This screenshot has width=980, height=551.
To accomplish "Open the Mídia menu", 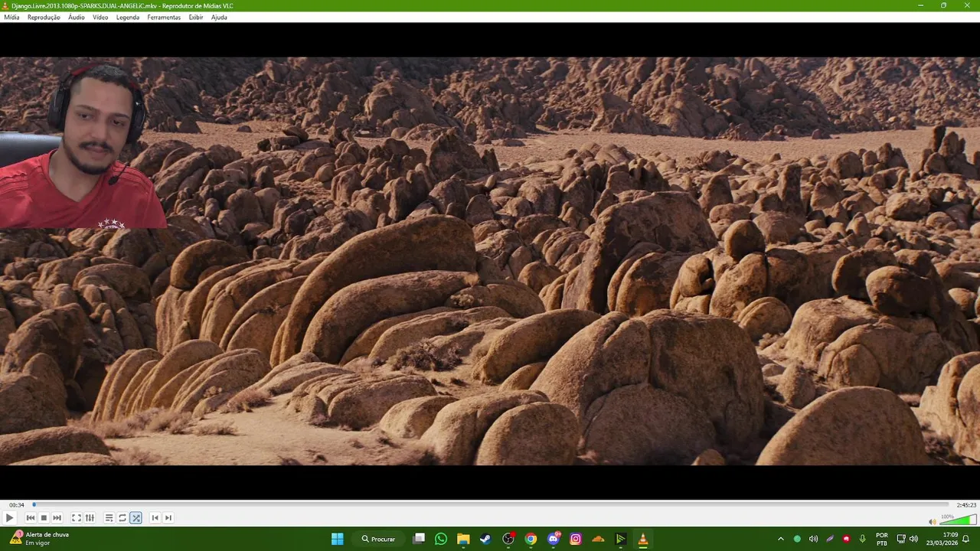I will coord(11,17).
